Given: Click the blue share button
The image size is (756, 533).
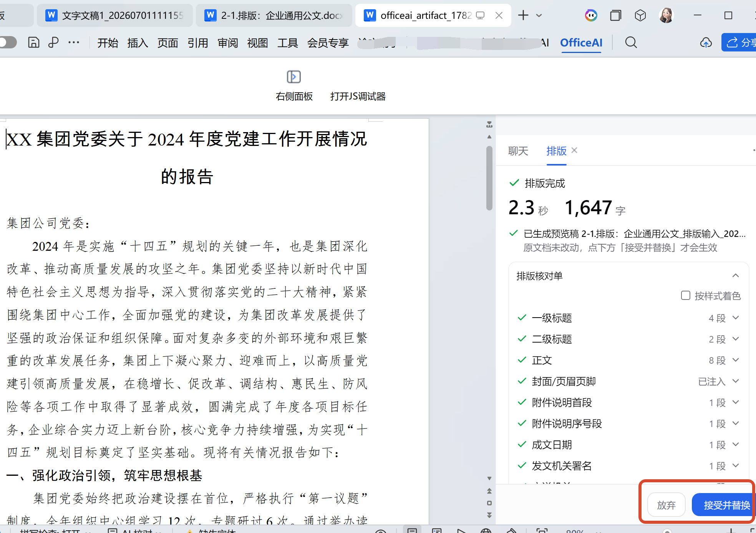Looking at the screenshot, I should point(739,42).
